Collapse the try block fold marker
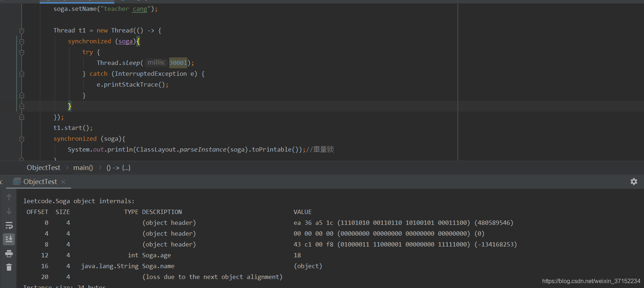This screenshot has height=288, width=644. (22, 53)
